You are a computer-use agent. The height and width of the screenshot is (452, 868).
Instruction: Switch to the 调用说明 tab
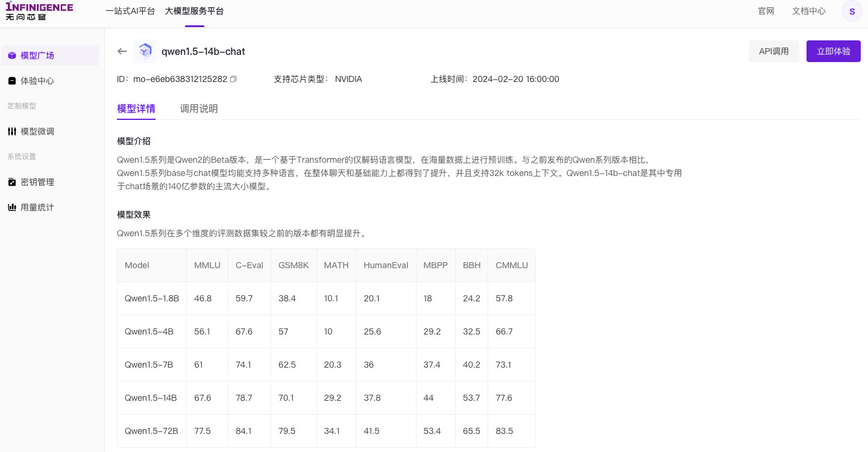point(199,108)
